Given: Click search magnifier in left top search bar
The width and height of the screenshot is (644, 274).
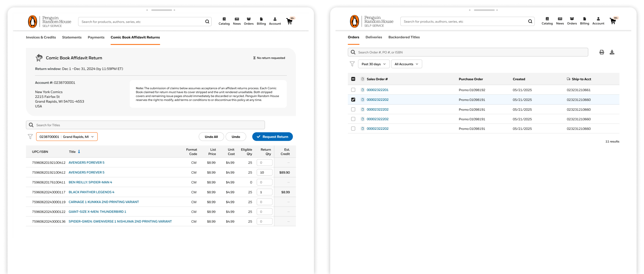Looking at the screenshot, I should coord(207,22).
